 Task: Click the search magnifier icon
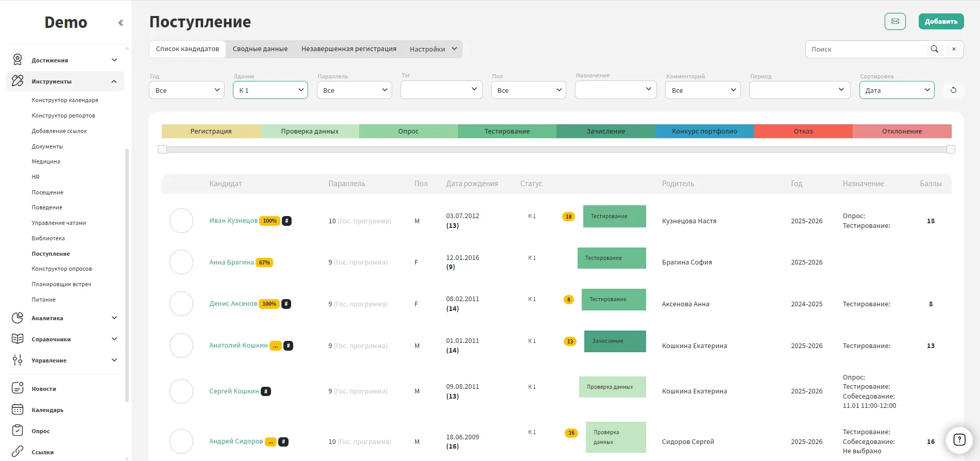[934, 50]
